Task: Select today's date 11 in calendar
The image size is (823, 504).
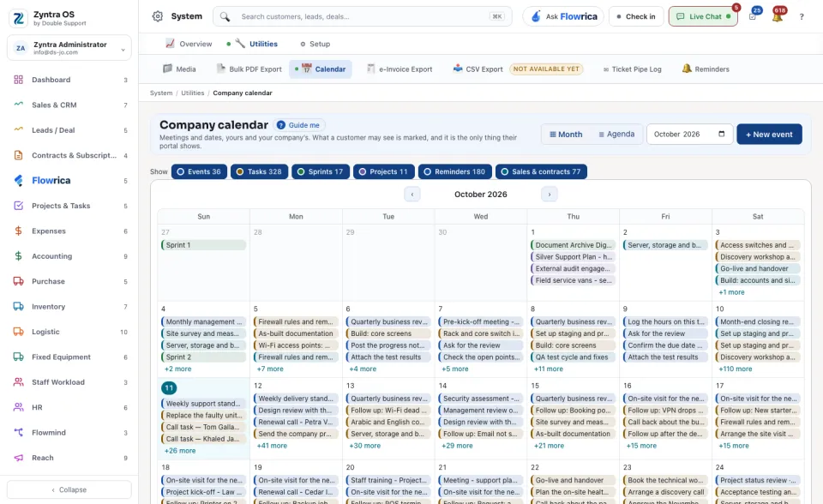Action: click(169, 388)
